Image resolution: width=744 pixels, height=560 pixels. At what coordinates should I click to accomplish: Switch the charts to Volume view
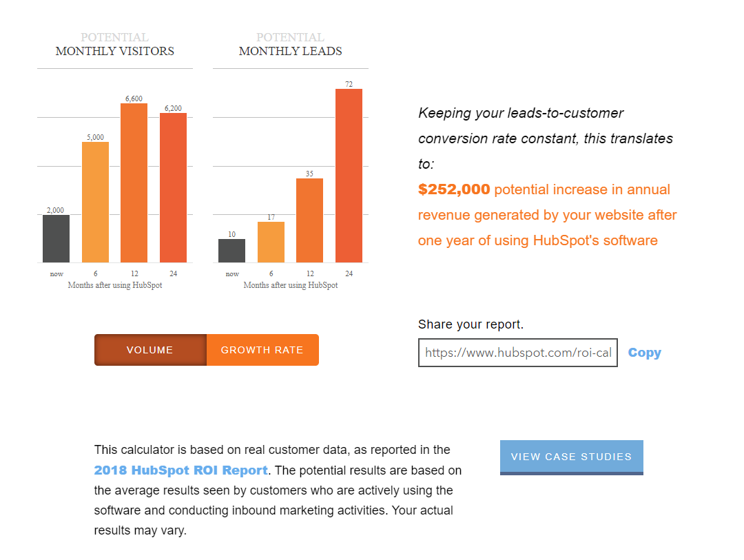[150, 350]
